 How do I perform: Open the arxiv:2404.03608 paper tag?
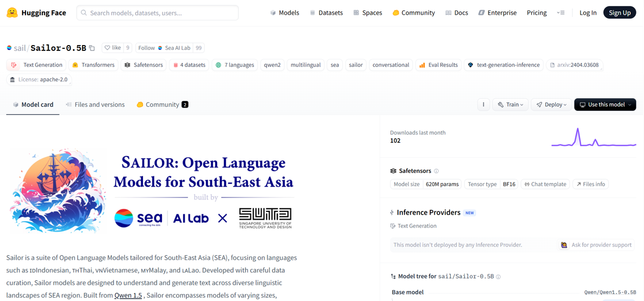574,65
